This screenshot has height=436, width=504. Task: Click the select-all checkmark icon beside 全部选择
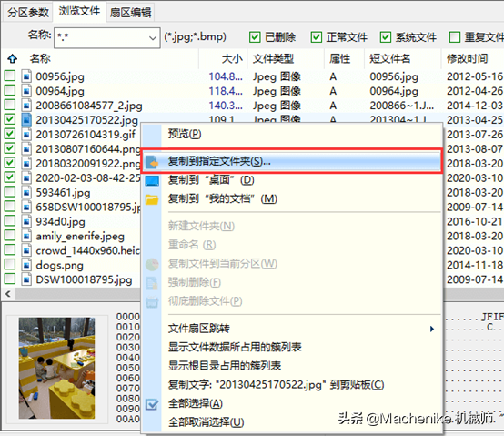click(152, 404)
